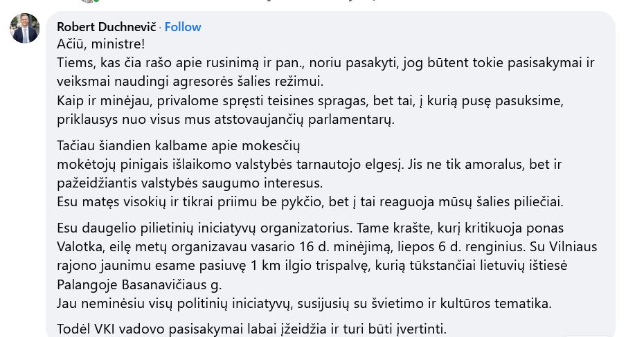Click the Follow link beside the name
This screenshot has width=644, height=337.
pyautogui.click(x=183, y=27)
